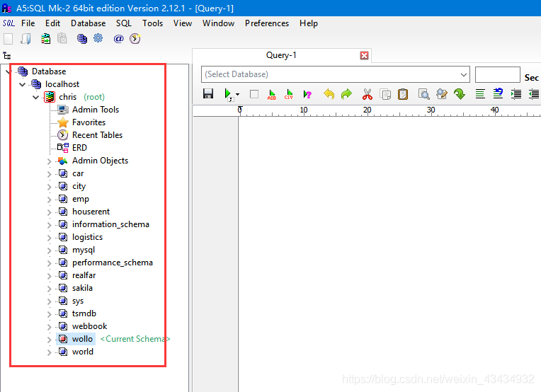
Task: Click the empty input field beside Sec label
Action: [498, 74]
